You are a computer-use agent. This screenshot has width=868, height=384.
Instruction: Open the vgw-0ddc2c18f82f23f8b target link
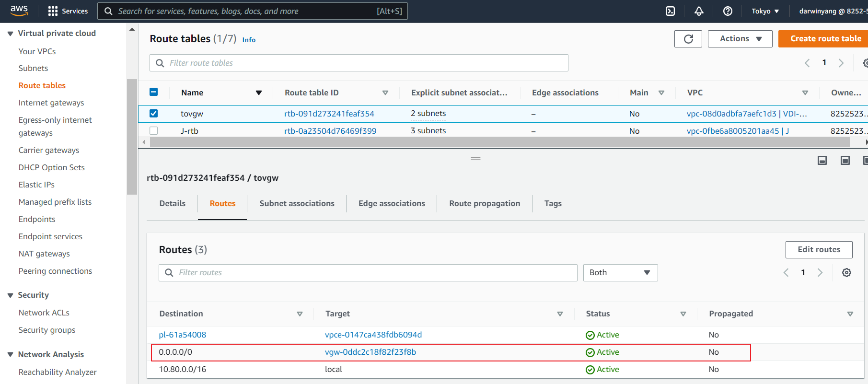coord(370,352)
